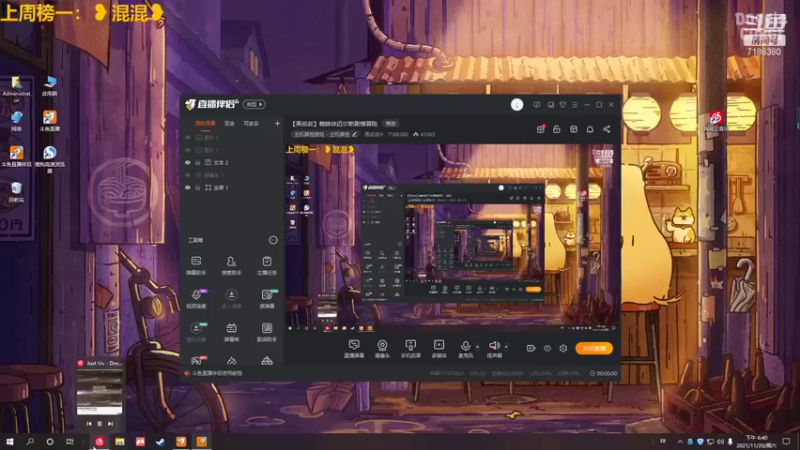
Task: Click the share icon in the header toolbar
Action: (x=607, y=129)
